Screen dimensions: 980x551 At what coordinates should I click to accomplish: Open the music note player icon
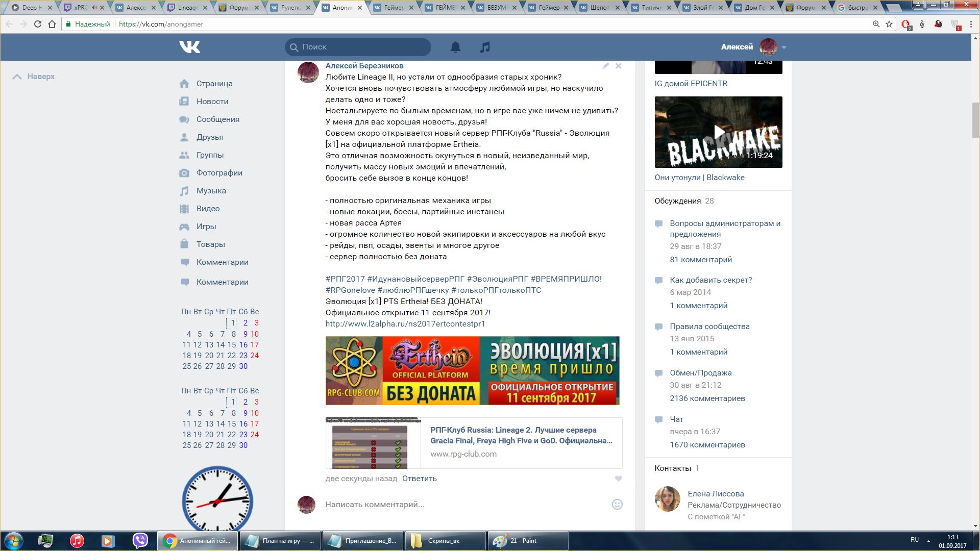tap(485, 47)
